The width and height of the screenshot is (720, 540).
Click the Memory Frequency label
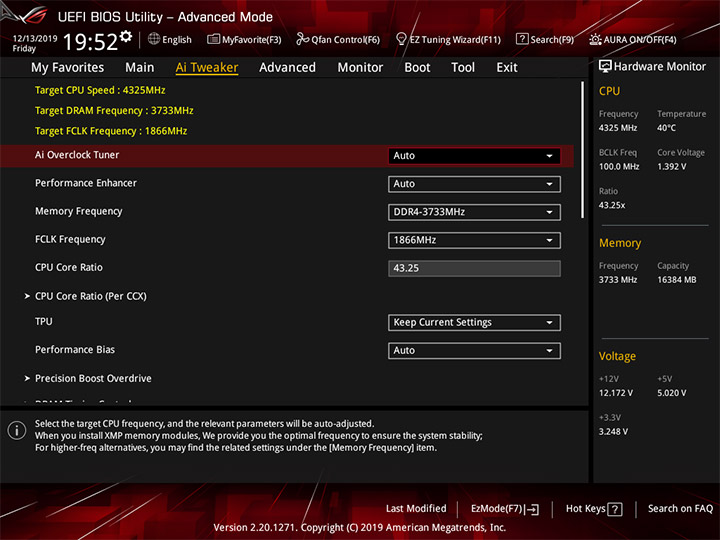[79, 211]
